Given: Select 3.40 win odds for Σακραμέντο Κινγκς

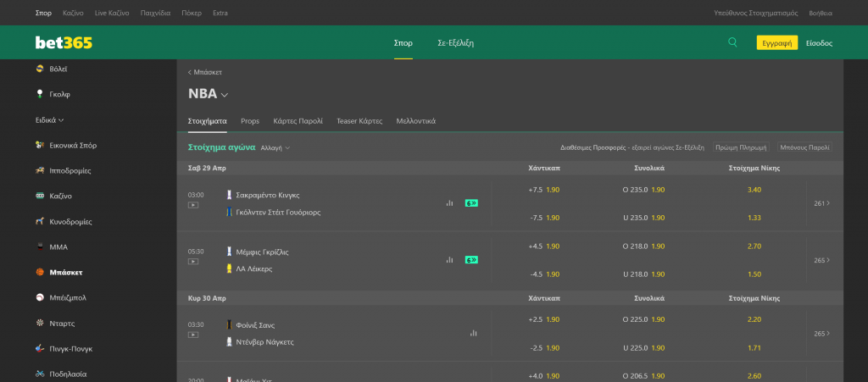Looking at the screenshot, I should pos(754,190).
